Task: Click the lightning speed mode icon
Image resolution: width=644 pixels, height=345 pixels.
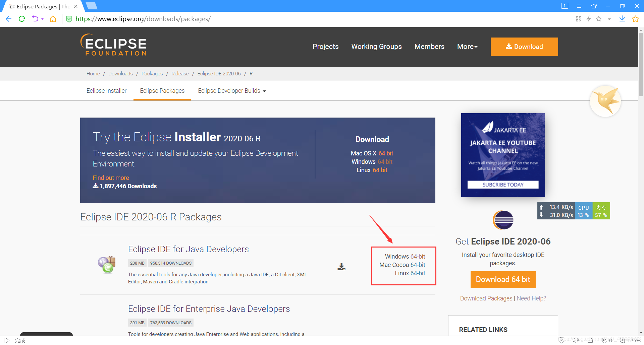Action: [589, 19]
